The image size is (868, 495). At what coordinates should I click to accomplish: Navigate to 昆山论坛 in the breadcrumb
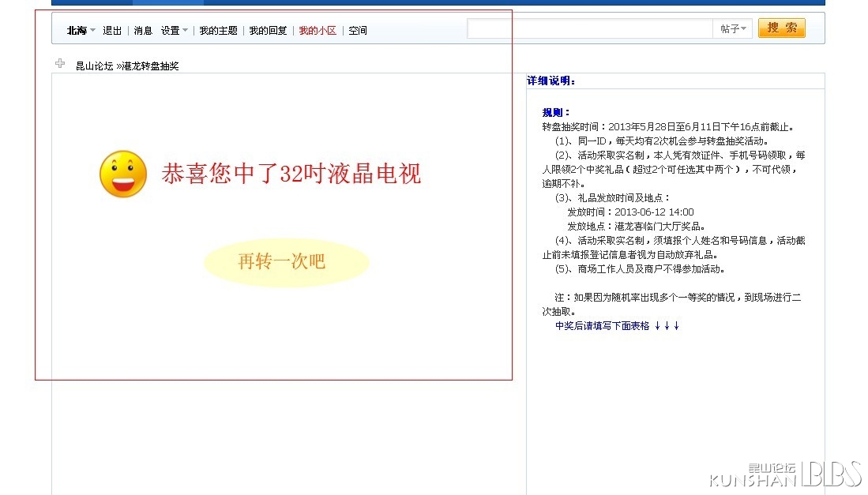point(94,66)
